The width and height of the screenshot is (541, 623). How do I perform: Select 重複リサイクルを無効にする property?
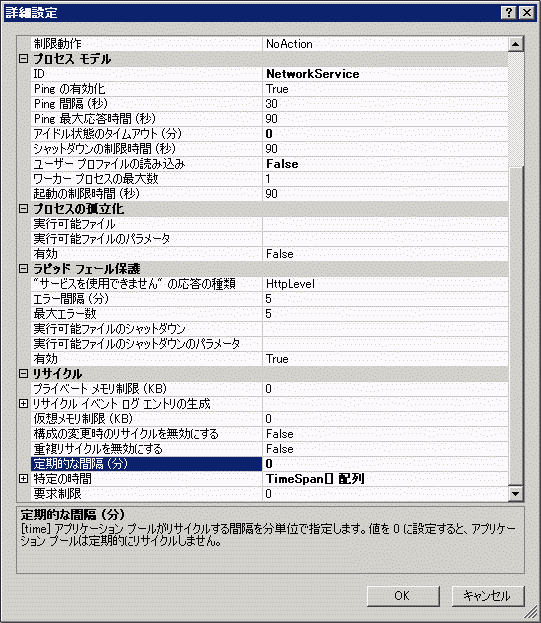[x=147, y=449]
